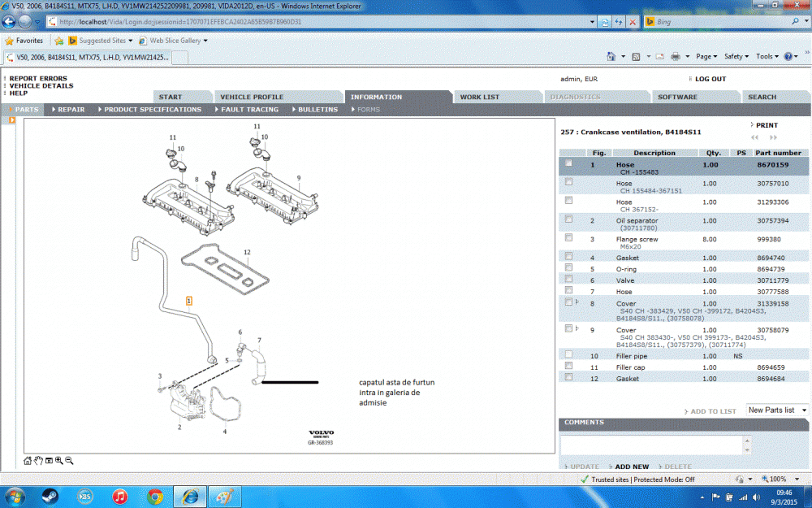Image resolution: width=812 pixels, height=508 pixels.
Task: Click the REPORT ERRORS link
Action: (38, 78)
